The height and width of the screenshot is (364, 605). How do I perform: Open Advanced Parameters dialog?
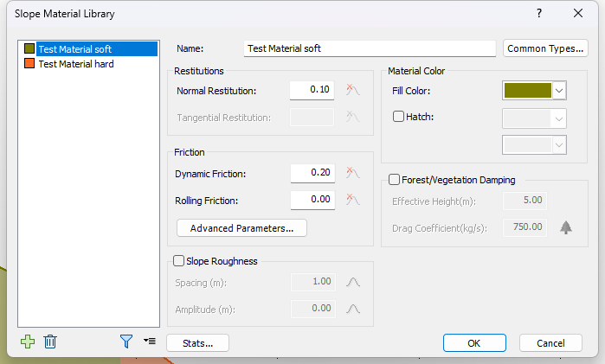[x=241, y=228]
